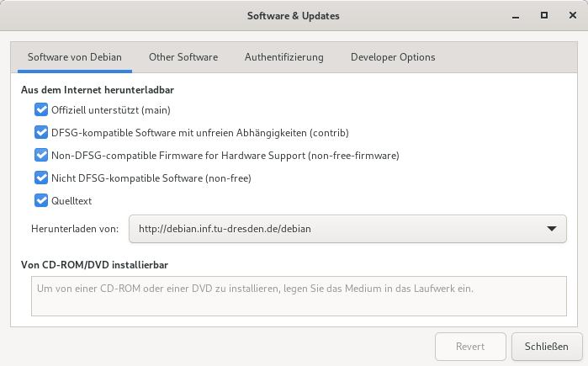Image resolution: width=588 pixels, height=366 pixels.
Task: Click the 'Aus dem Internet herunterladbar' heading
Action: (98, 90)
